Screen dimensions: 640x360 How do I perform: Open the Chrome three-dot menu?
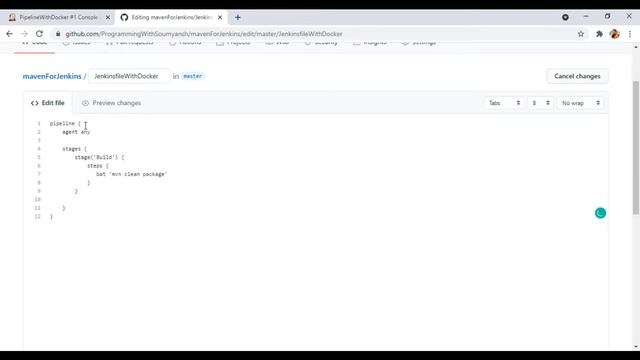(630, 34)
